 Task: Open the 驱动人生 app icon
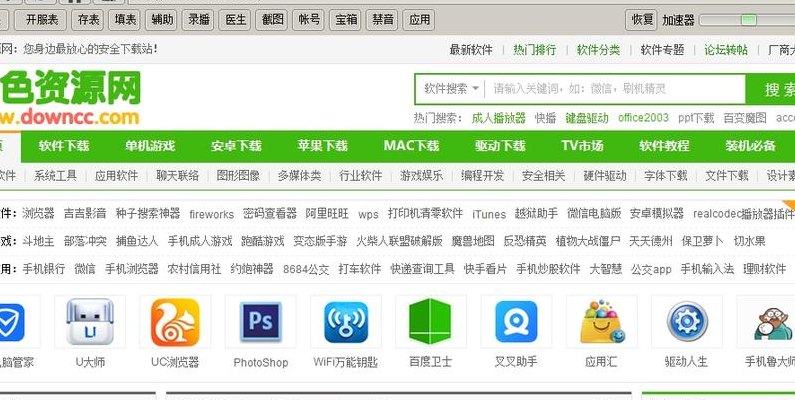pos(686,322)
